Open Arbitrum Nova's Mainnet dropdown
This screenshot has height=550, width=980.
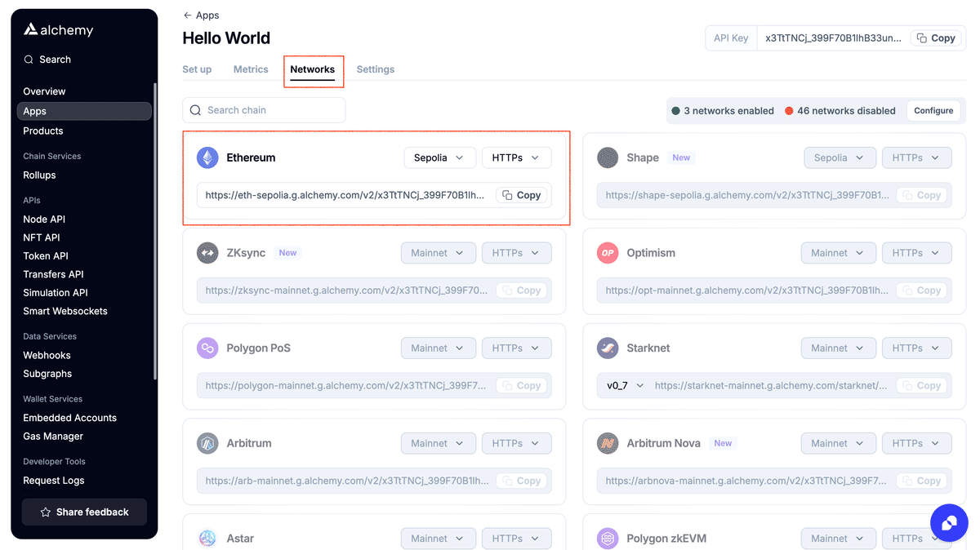[838, 443]
